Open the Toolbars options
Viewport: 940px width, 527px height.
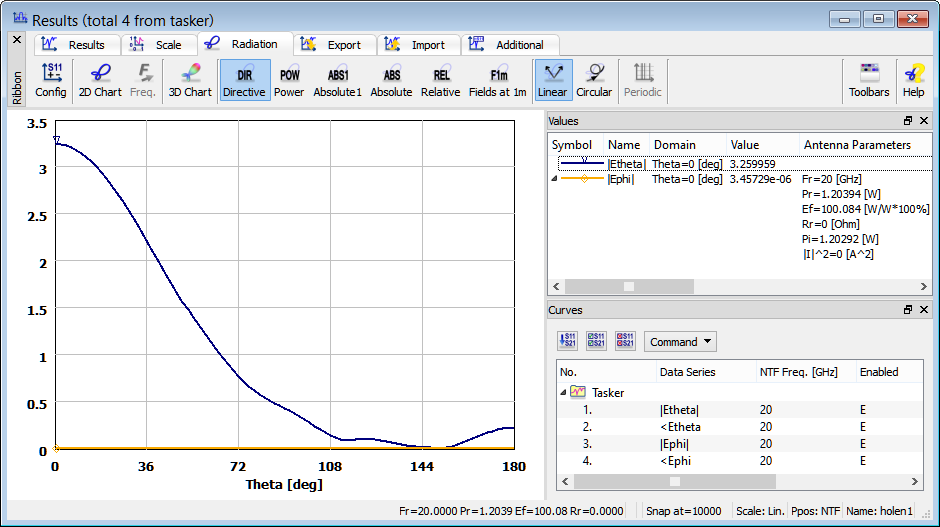(x=869, y=80)
